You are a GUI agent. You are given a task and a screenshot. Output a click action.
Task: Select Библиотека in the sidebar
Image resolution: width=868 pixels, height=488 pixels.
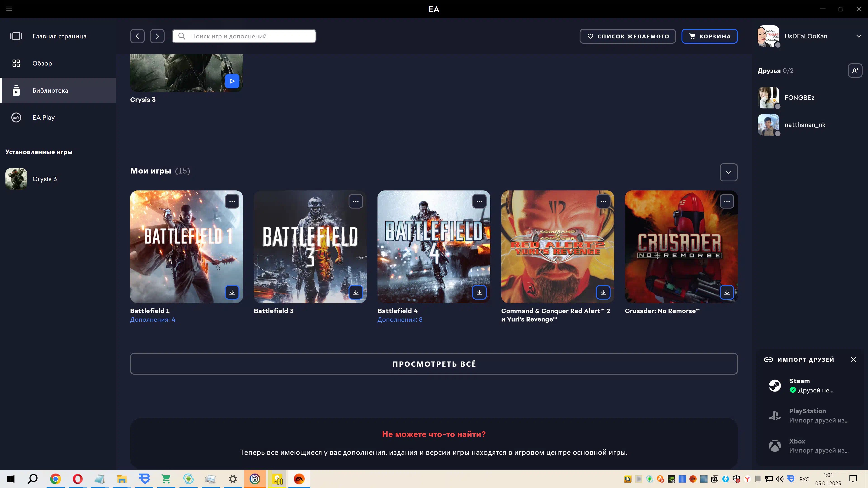tap(58, 90)
